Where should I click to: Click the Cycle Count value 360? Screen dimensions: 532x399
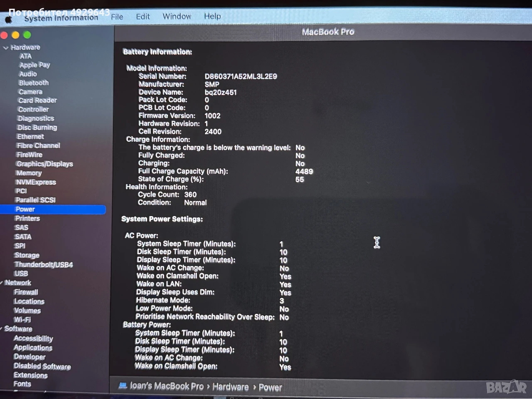tap(190, 195)
